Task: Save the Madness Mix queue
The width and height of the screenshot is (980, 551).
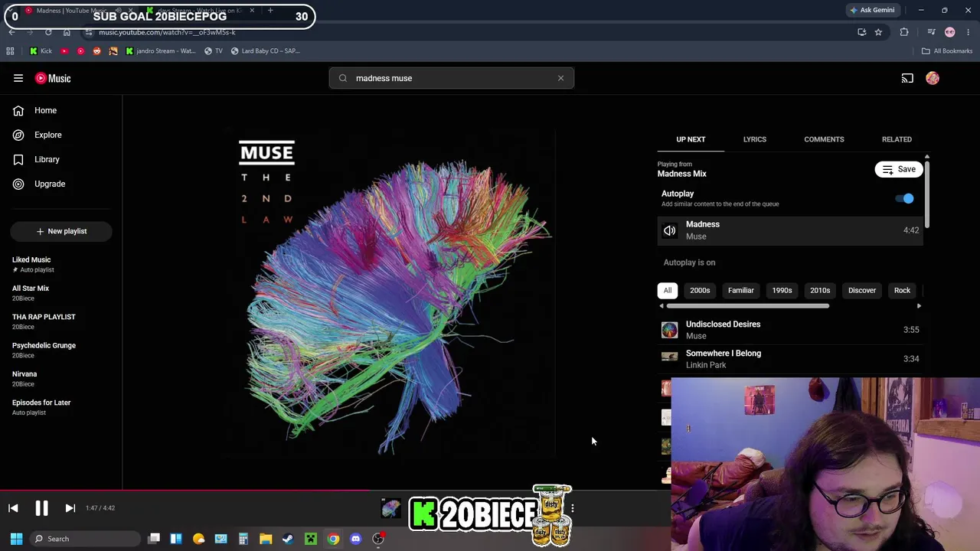Action: 899,169
